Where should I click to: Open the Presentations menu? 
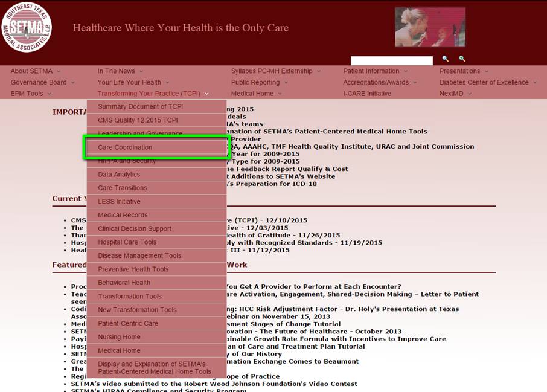(x=459, y=71)
